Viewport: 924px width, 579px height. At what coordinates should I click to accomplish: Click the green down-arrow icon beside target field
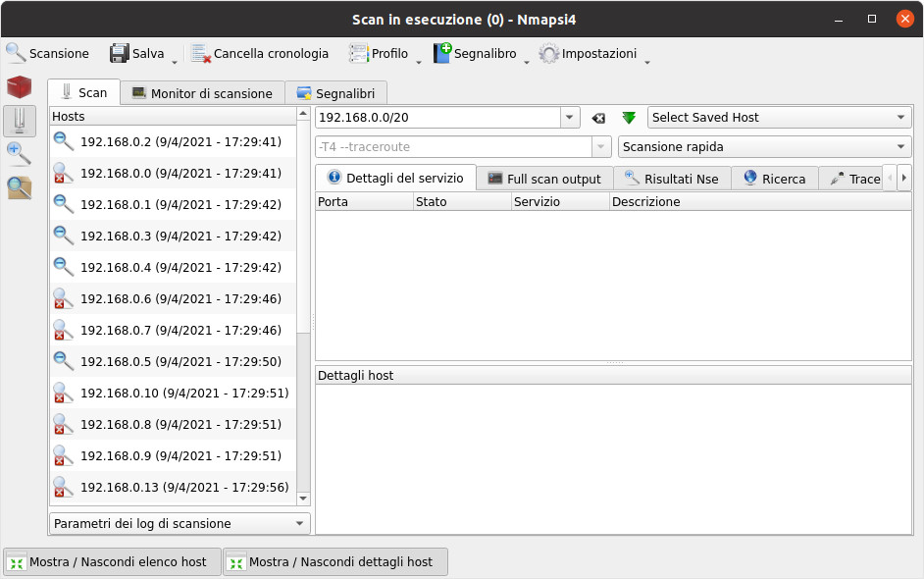coord(629,118)
